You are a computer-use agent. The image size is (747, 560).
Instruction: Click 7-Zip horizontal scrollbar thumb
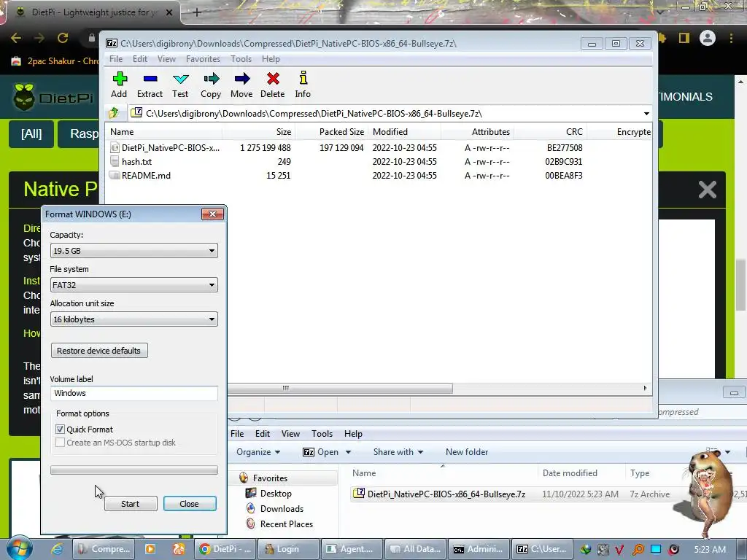tap(340, 388)
